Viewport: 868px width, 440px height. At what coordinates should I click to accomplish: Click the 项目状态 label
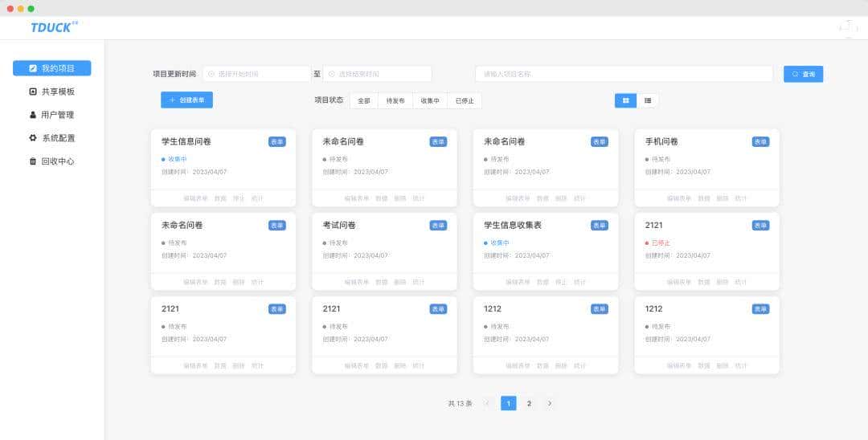329,100
